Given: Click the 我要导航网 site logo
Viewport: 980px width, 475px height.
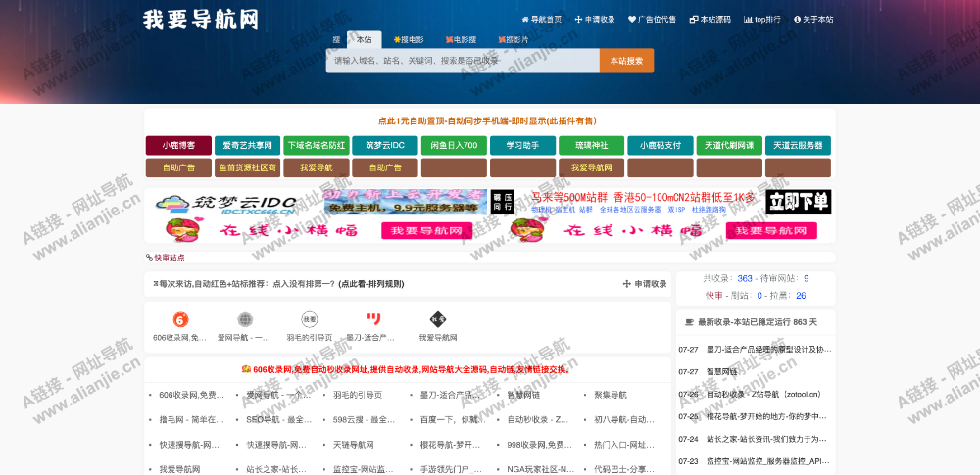Looking at the screenshot, I should point(200,20).
